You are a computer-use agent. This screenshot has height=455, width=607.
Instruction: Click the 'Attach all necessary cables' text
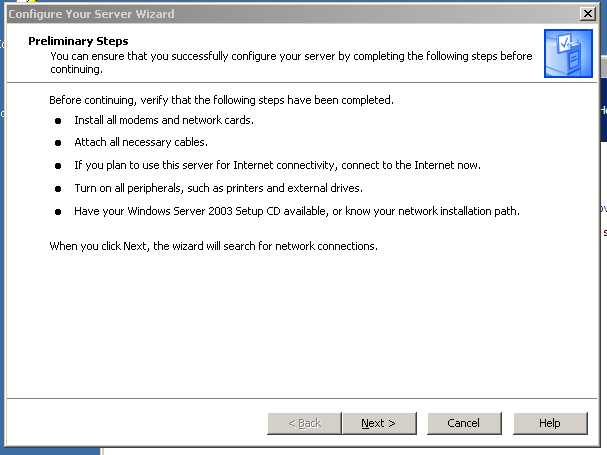(x=141, y=143)
